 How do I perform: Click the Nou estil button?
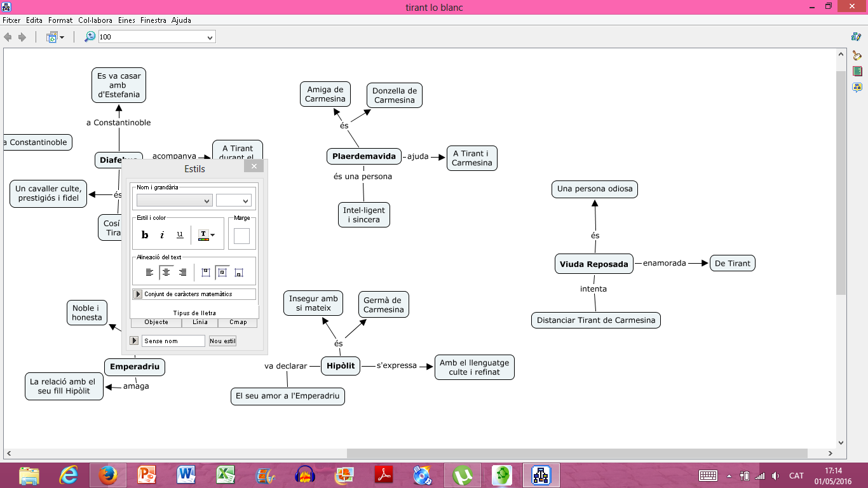pos(222,341)
